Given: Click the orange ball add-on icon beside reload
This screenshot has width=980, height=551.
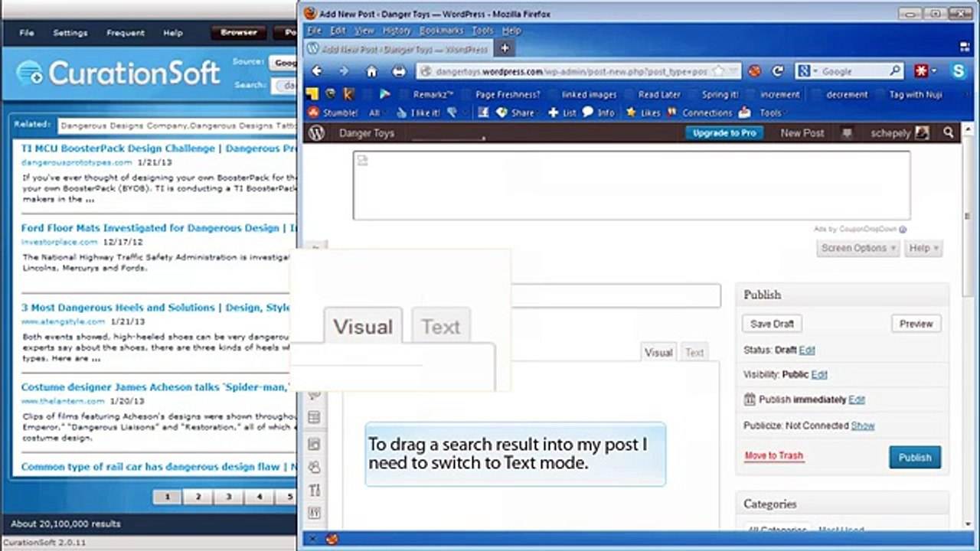Looking at the screenshot, I should 755,71.
